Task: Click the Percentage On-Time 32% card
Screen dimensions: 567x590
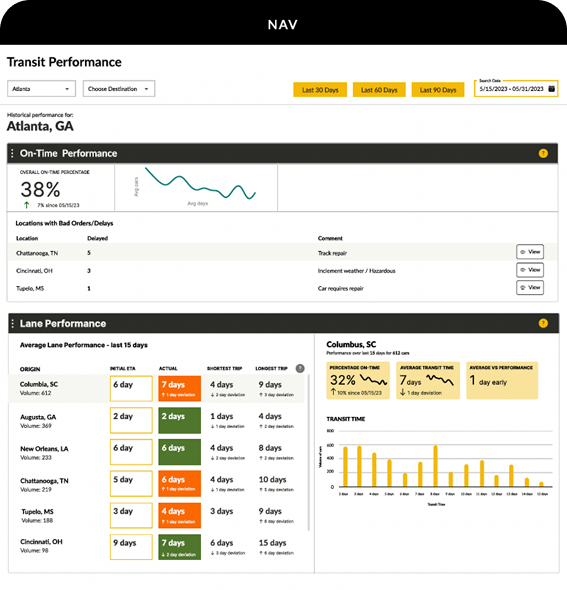Action: coord(358,380)
